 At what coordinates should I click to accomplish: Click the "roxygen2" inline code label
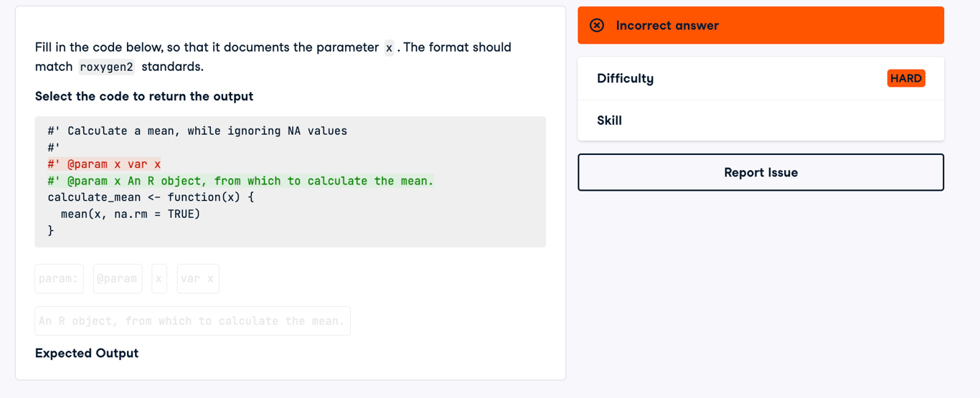107,67
